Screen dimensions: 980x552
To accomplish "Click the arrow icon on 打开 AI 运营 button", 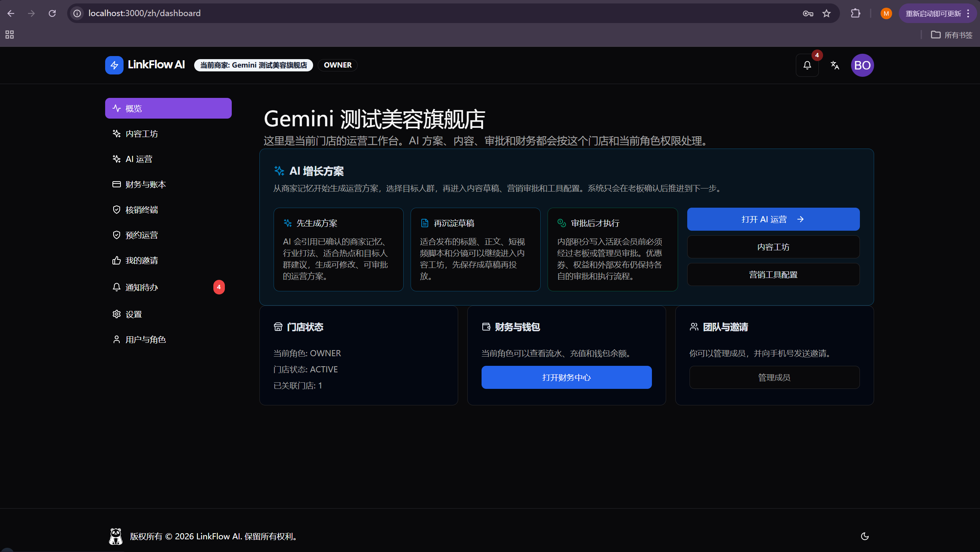I will (800, 219).
